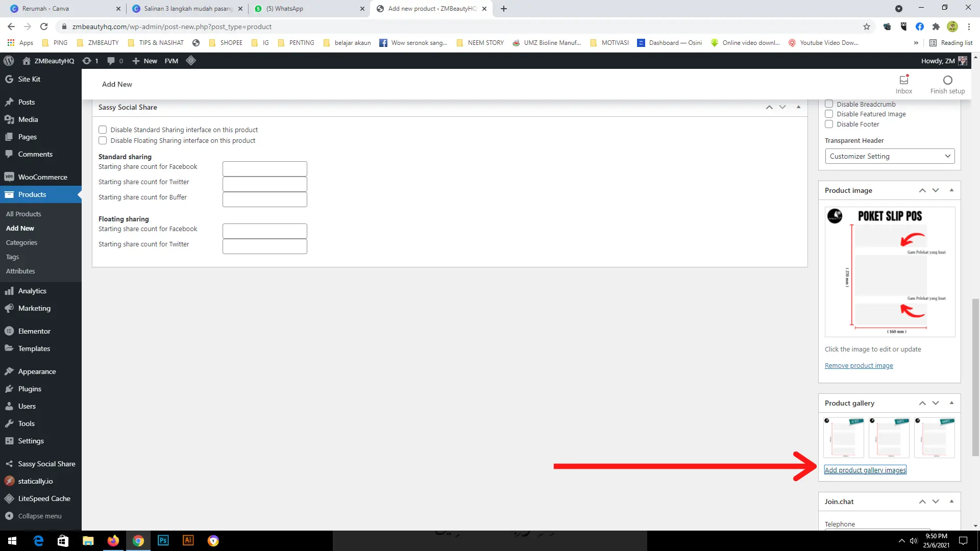Collapse the Join.chat panel

[x=951, y=502]
